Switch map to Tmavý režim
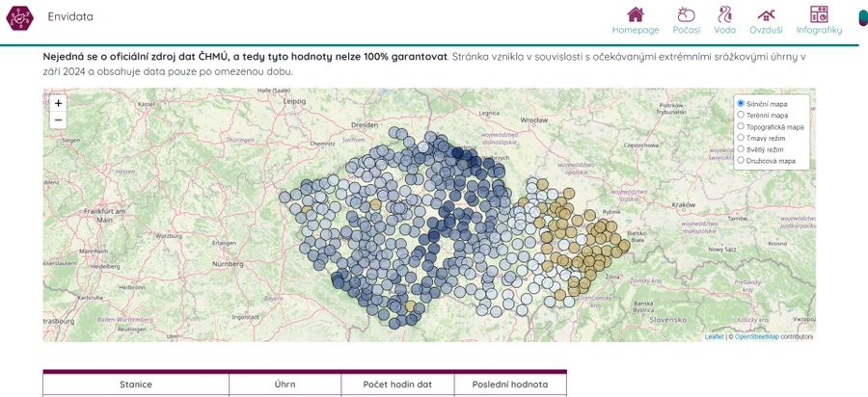Screen dimensions: 868x397 [741, 138]
